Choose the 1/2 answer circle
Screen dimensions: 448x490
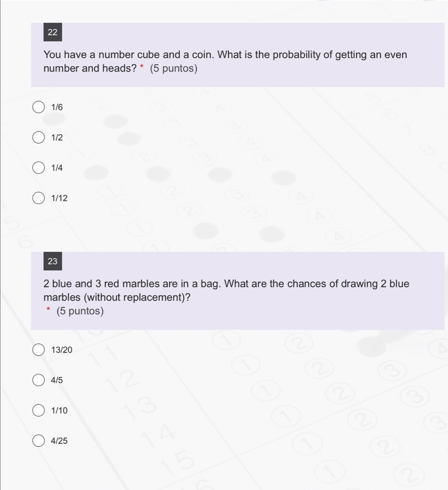pos(39,137)
